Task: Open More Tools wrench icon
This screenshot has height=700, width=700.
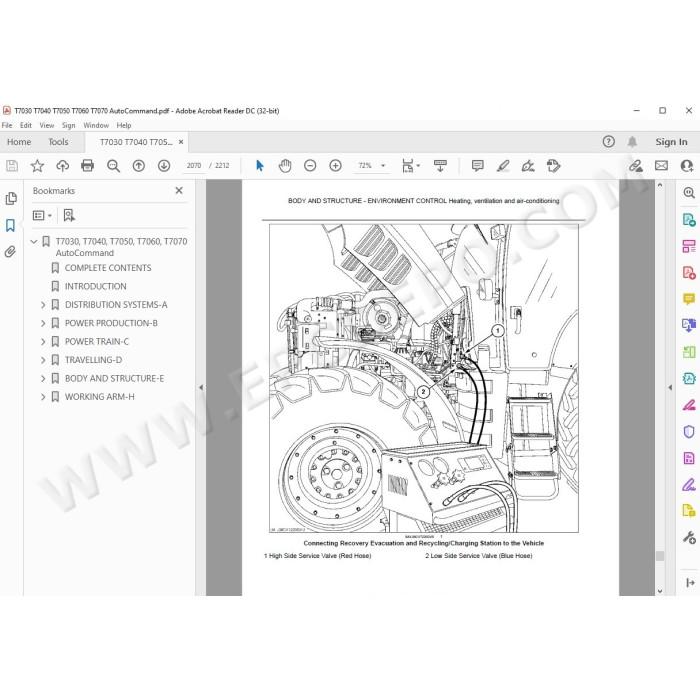Action: click(689, 538)
